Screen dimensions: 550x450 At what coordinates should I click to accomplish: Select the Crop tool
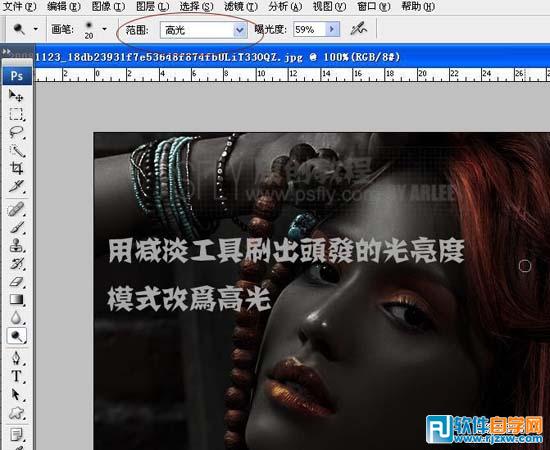16,168
